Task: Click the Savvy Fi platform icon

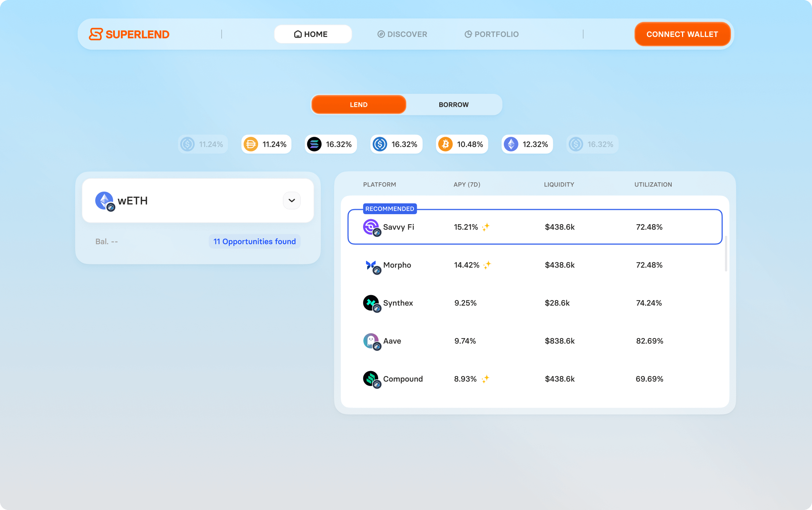Action: click(x=372, y=227)
